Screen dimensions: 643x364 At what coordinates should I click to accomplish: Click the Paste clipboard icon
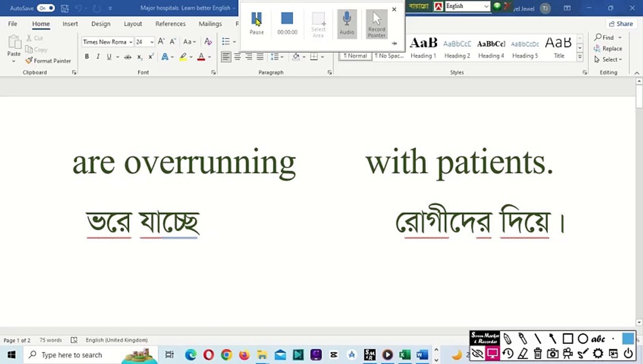tap(14, 42)
